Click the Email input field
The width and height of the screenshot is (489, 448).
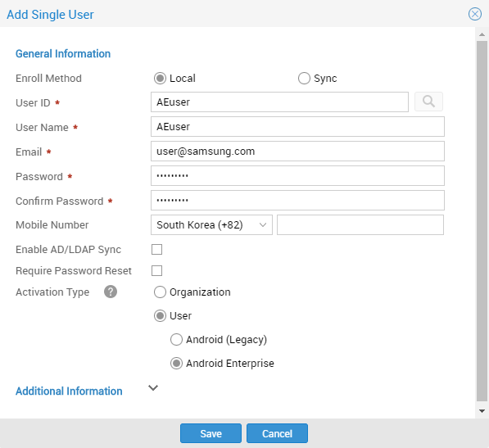click(x=297, y=152)
